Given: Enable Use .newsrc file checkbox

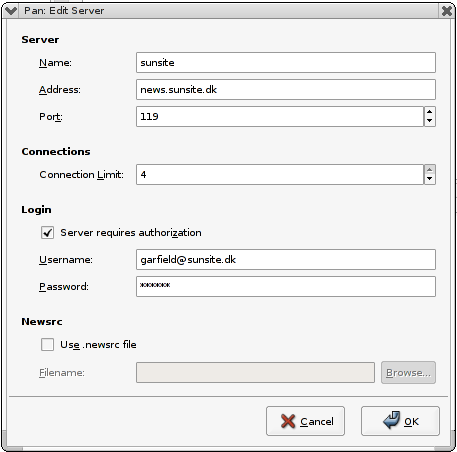Looking at the screenshot, I should [47, 344].
